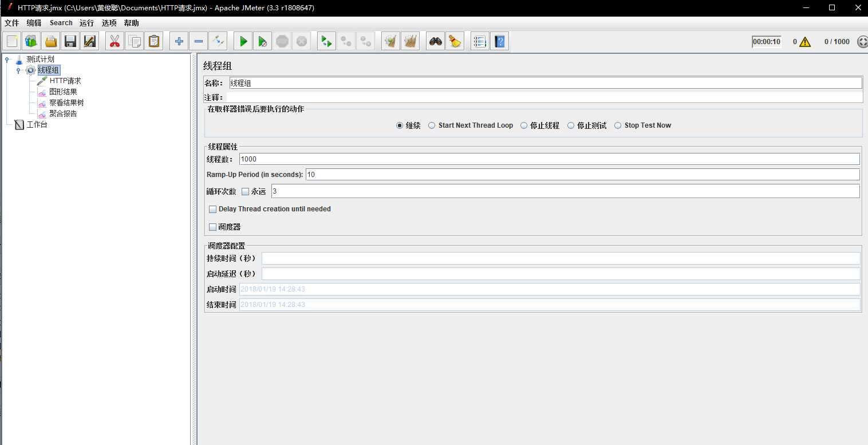Collapse the 测试计划 tree node
The width and height of the screenshot is (868, 445).
coord(7,59)
